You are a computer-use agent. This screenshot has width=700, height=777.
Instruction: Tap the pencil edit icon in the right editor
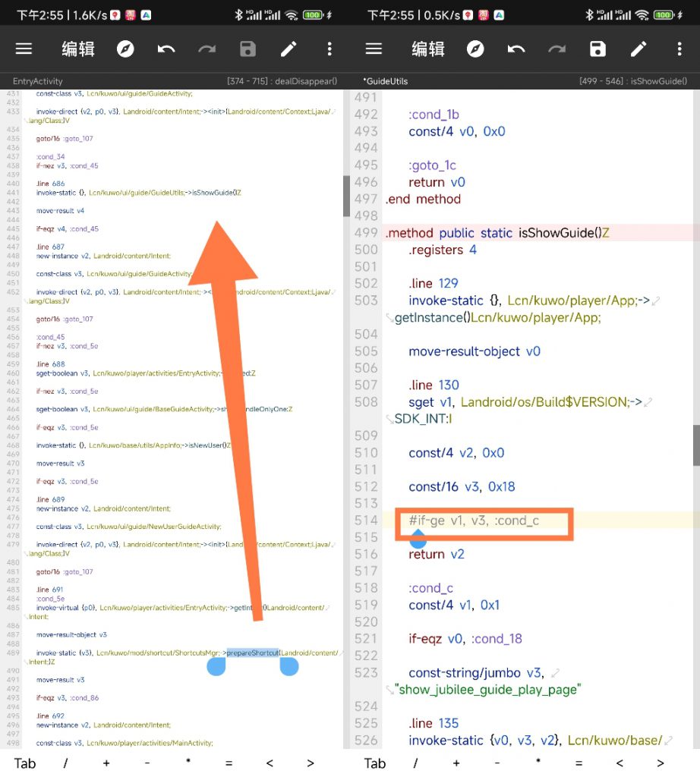click(x=639, y=49)
